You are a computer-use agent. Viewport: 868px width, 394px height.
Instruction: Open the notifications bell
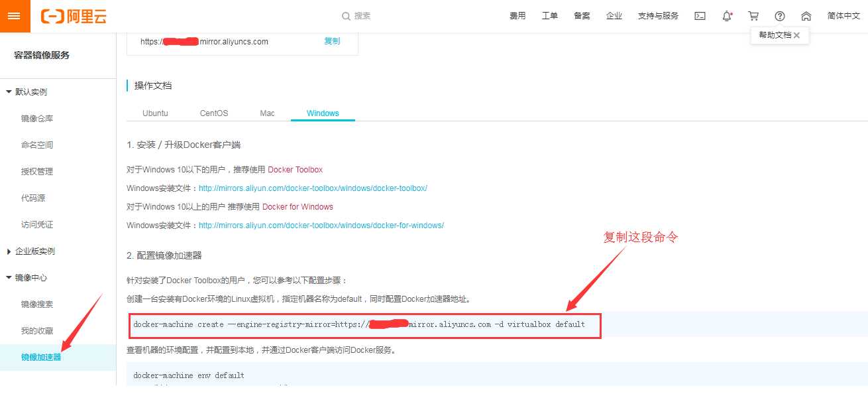(727, 16)
